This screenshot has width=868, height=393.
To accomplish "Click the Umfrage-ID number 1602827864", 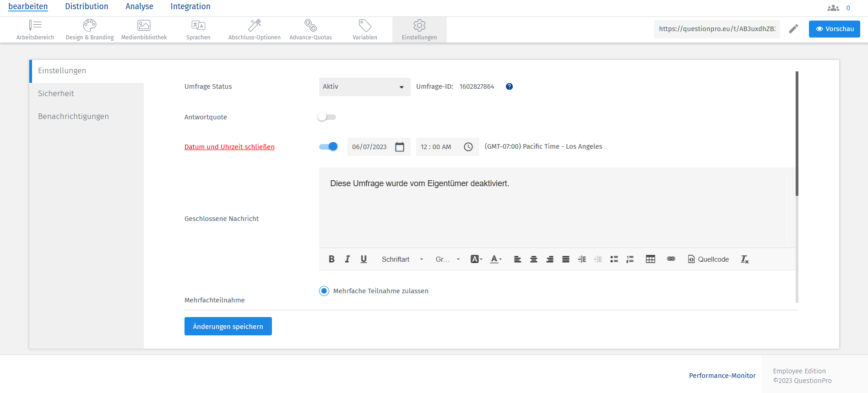I will (477, 86).
